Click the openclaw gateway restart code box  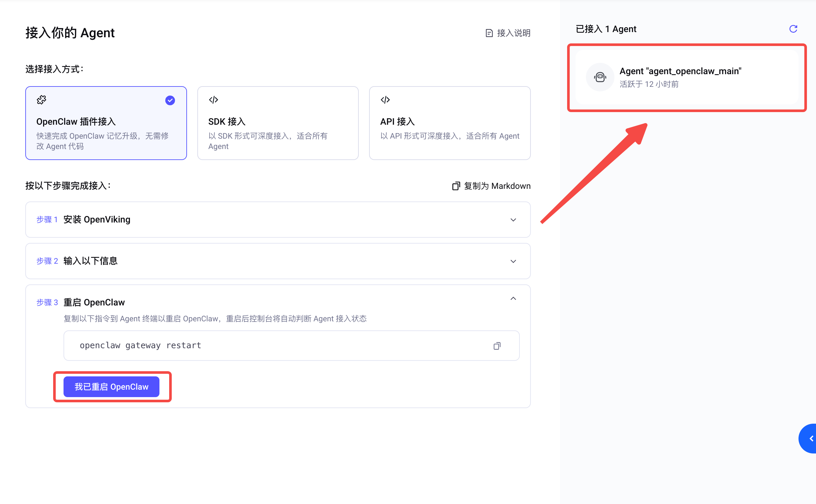(291, 346)
